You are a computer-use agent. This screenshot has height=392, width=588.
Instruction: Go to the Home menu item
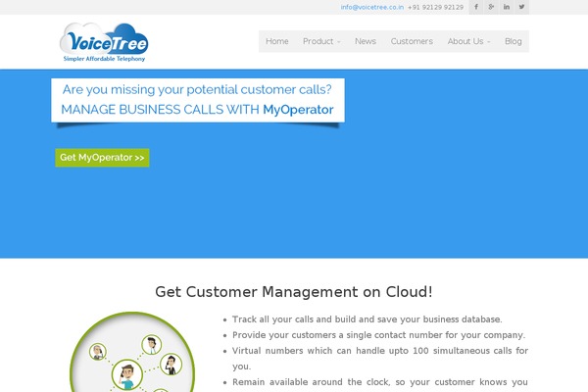[277, 41]
